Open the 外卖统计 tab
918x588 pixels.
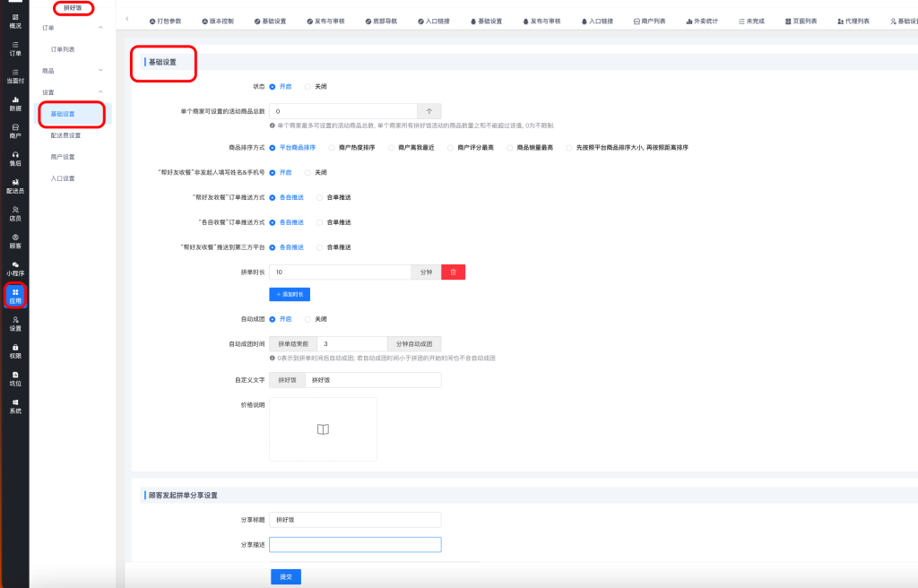702,20
